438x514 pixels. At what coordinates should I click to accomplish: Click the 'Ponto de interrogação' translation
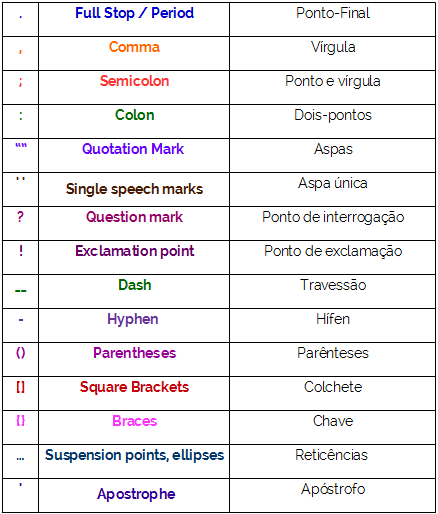333,217
